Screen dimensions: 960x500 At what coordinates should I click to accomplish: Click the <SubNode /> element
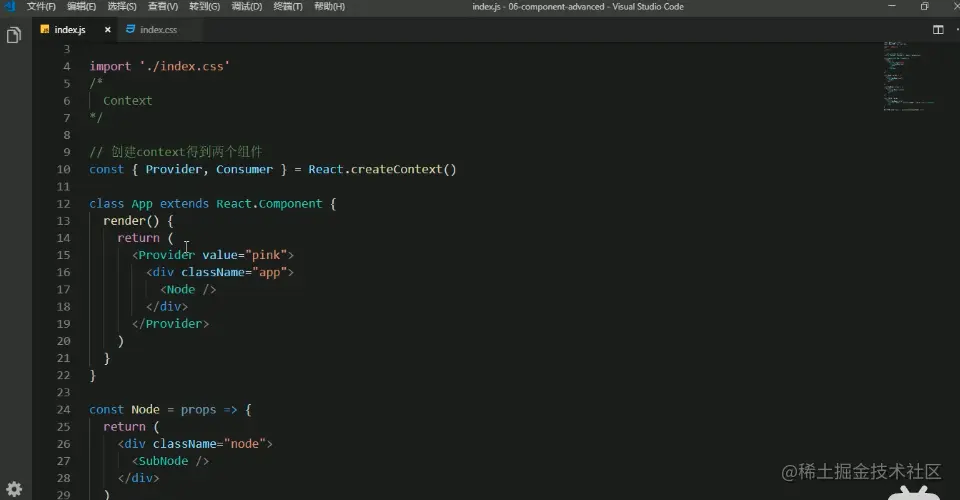tap(170, 461)
